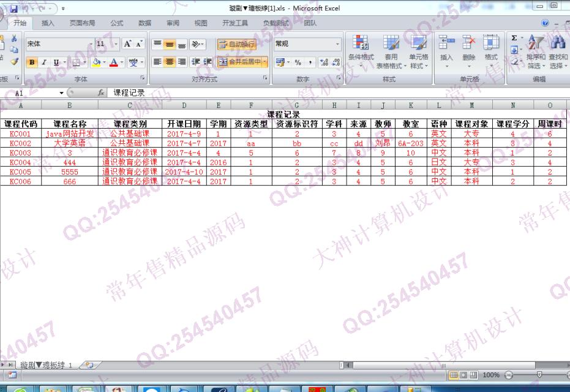This screenshot has height=392, width=570.
Task: Click the zoom out minus button
Action: [509, 375]
